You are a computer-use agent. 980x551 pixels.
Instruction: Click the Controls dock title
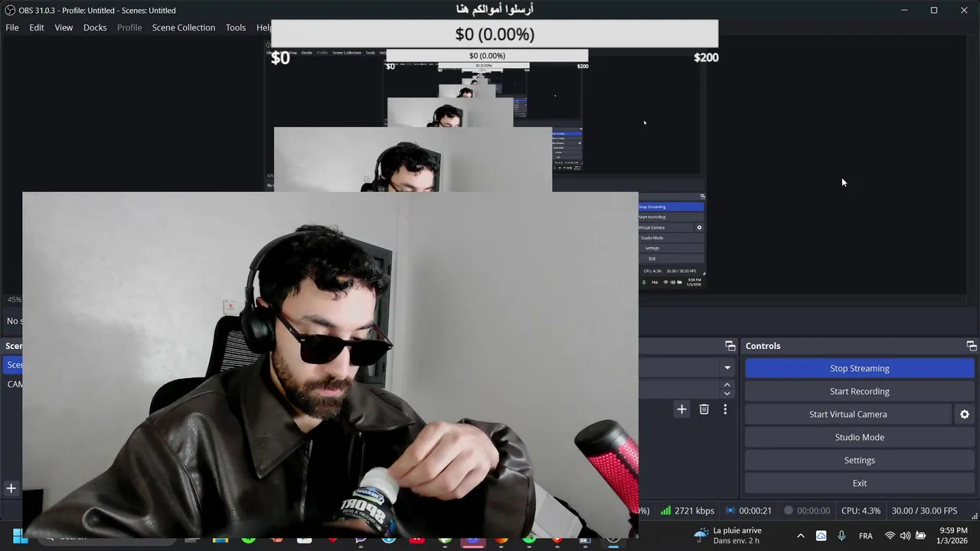point(763,346)
